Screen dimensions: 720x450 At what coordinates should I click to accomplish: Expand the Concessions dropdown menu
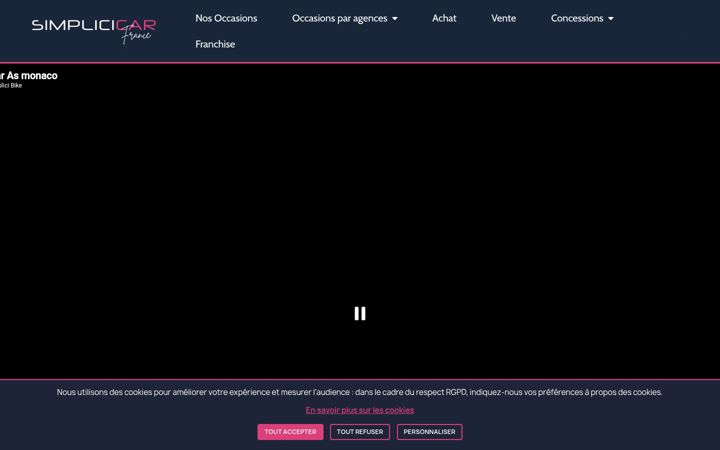[x=582, y=18]
